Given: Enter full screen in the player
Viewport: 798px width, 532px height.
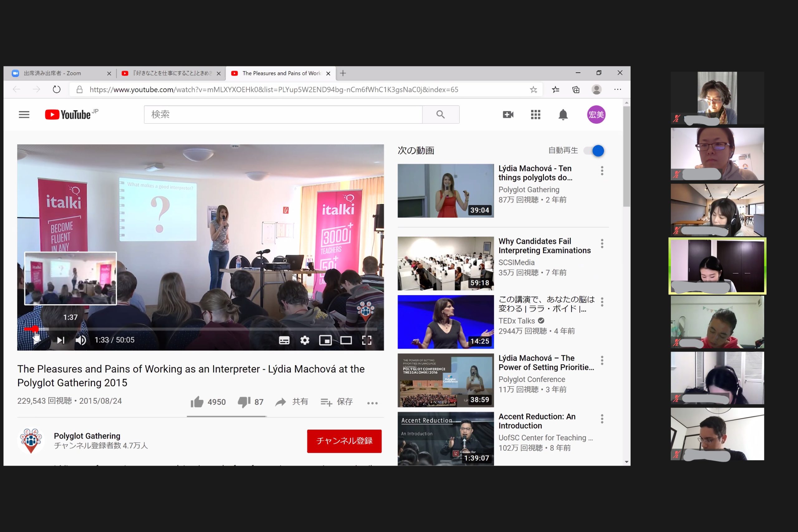Looking at the screenshot, I should [367, 340].
